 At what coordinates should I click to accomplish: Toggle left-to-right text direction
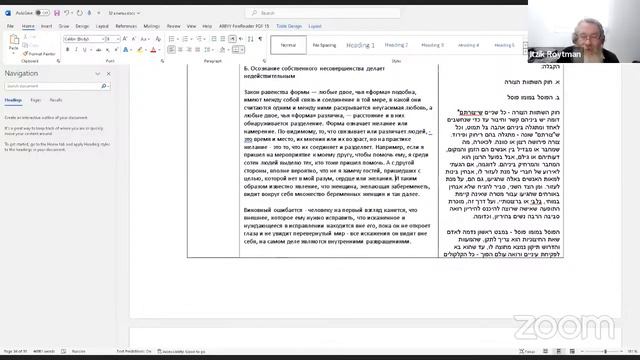pos(232,39)
